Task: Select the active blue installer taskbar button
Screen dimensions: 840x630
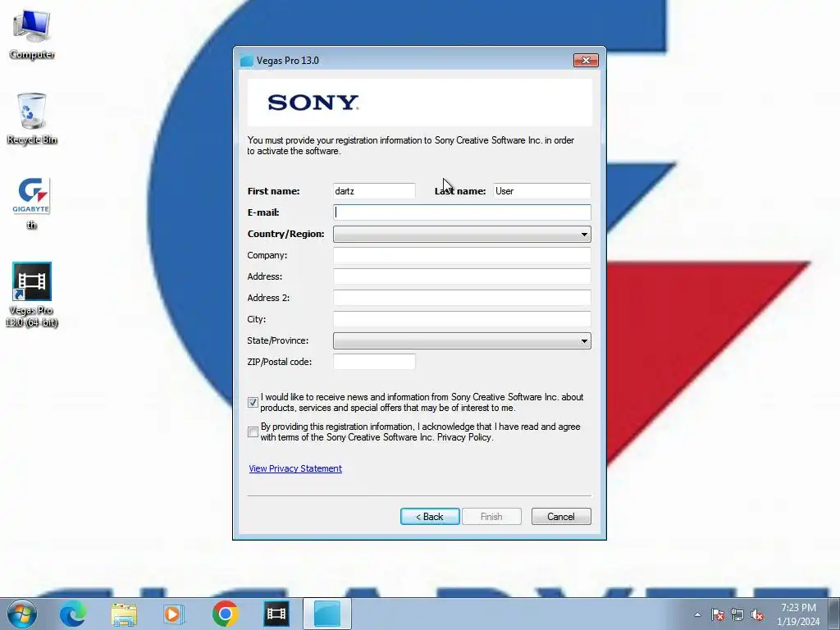Action: pos(327,614)
